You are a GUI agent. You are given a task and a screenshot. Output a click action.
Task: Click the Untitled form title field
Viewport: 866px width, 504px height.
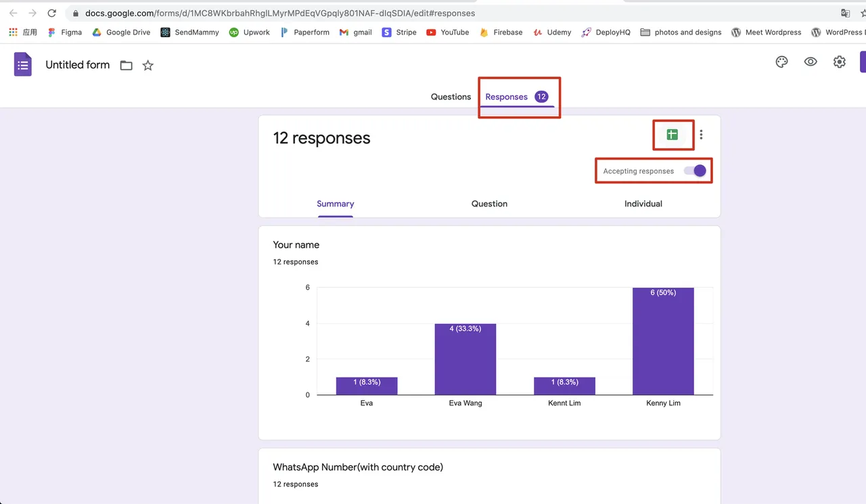77,65
